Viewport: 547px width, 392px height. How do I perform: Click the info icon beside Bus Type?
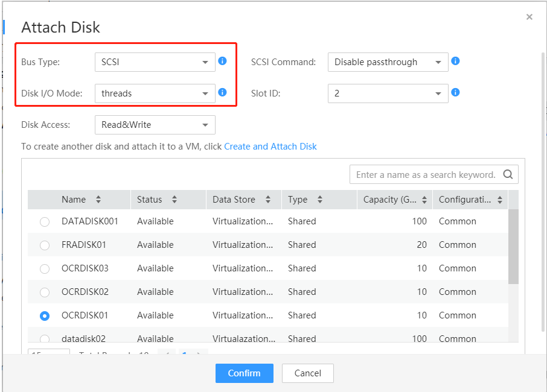point(222,61)
